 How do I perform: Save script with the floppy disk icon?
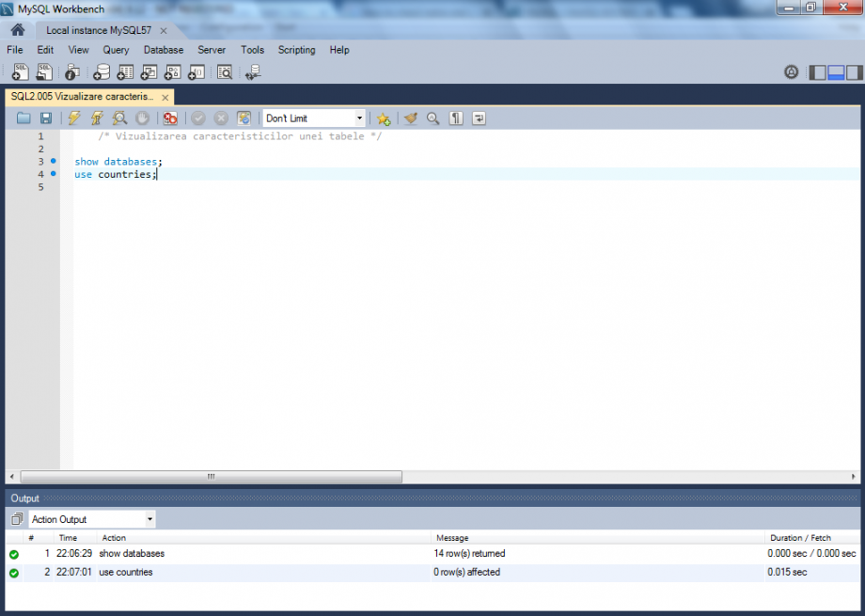pos(46,118)
